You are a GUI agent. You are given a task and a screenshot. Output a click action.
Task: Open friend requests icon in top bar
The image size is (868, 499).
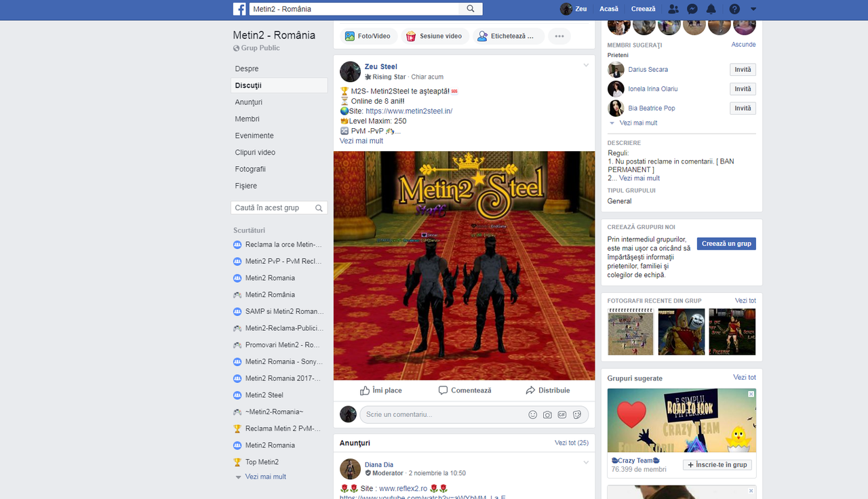(x=673, y=9)
